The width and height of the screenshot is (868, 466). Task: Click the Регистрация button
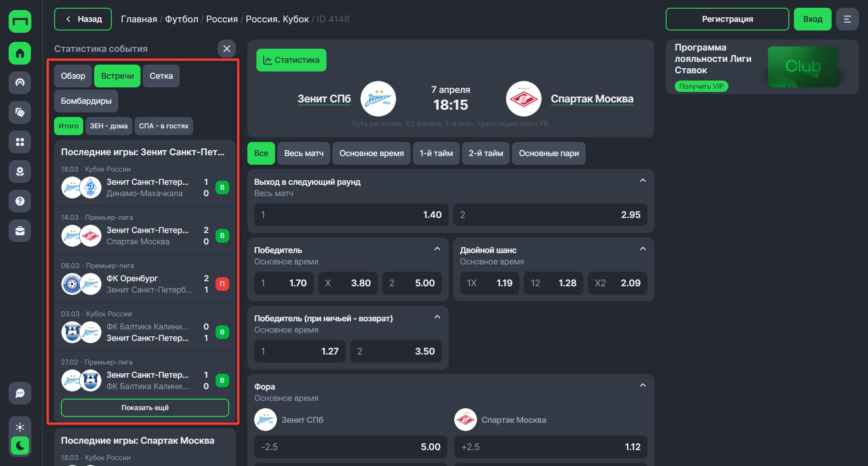727,19
